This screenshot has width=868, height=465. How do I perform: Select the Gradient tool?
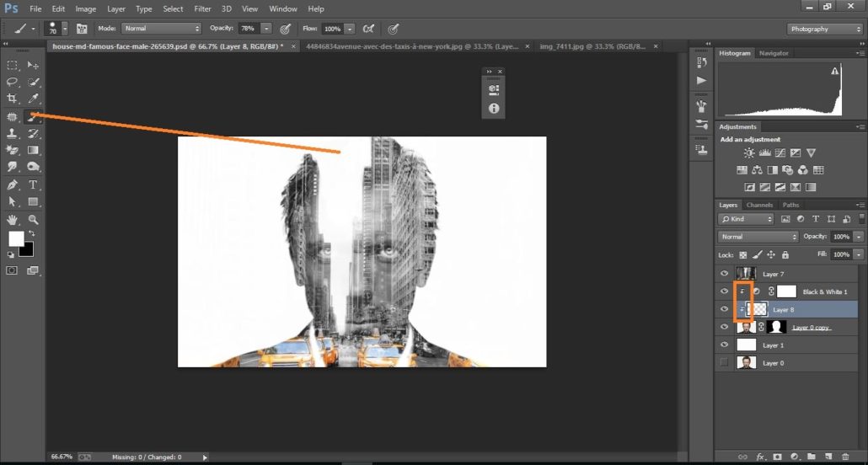pyautogui.click(x=33, y=150)
